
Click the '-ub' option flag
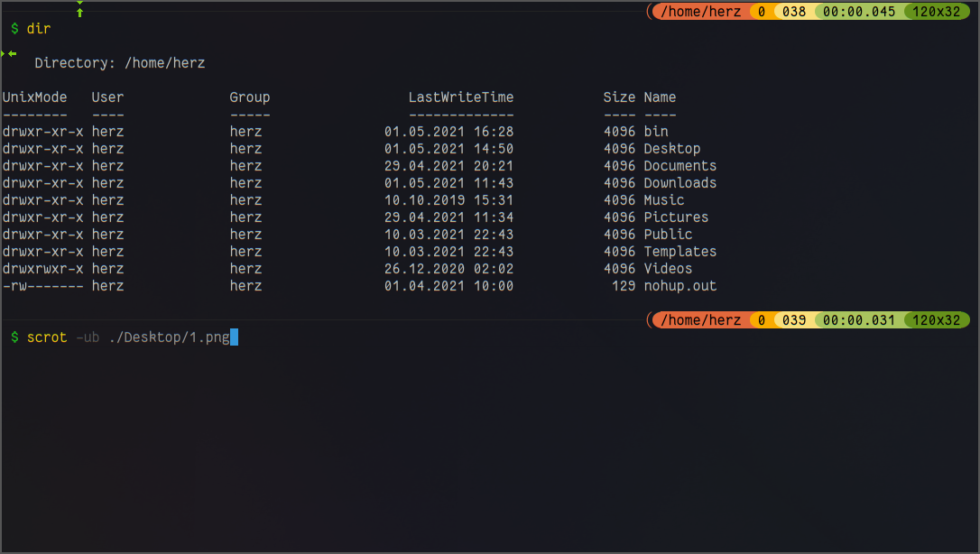(x=88, y=337)
